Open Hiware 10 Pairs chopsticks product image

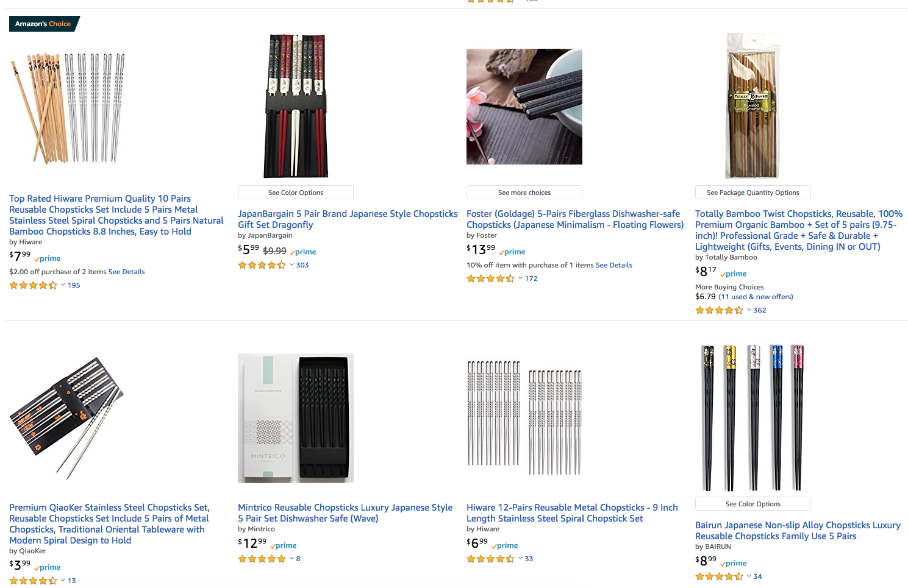point(68,108)
